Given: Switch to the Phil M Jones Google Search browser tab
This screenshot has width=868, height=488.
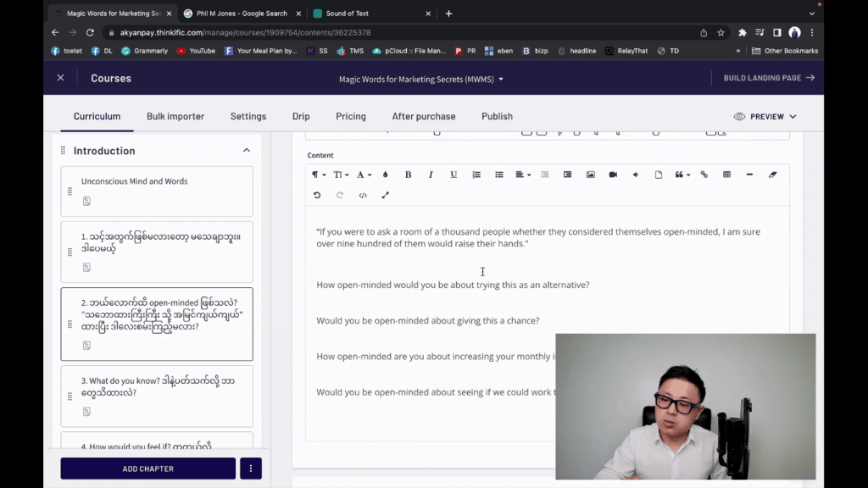Looking at the screenshot, I should tap(242, 14).
